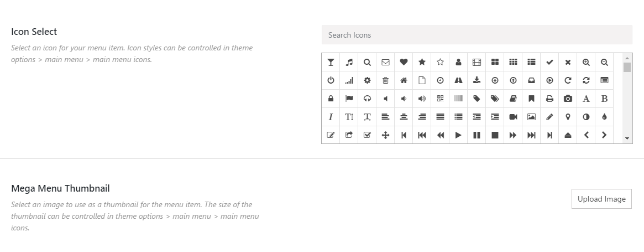Choose the map marker pin icon

point(568,117)
